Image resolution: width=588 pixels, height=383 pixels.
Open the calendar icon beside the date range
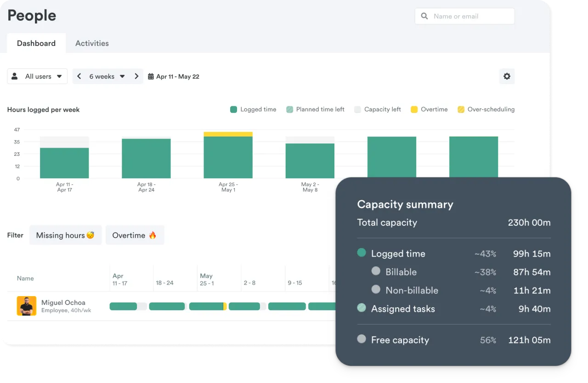coord(150,76)
